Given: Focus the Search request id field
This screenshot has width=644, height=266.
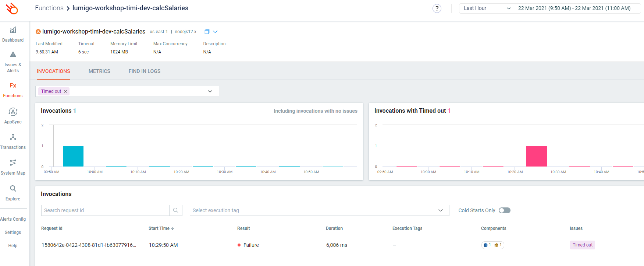Looking at the screenshot, I should click(105, 210).
